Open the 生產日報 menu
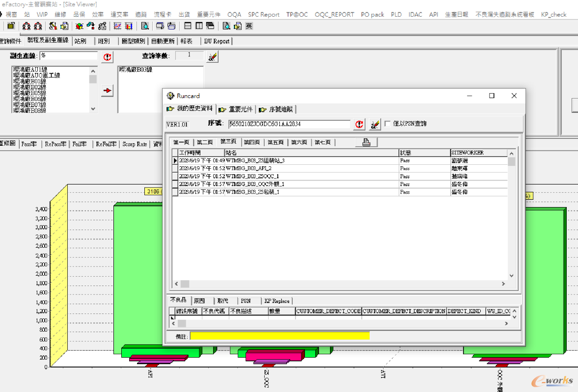The height and width of the screenshot is (392, 578). [456, 14]
